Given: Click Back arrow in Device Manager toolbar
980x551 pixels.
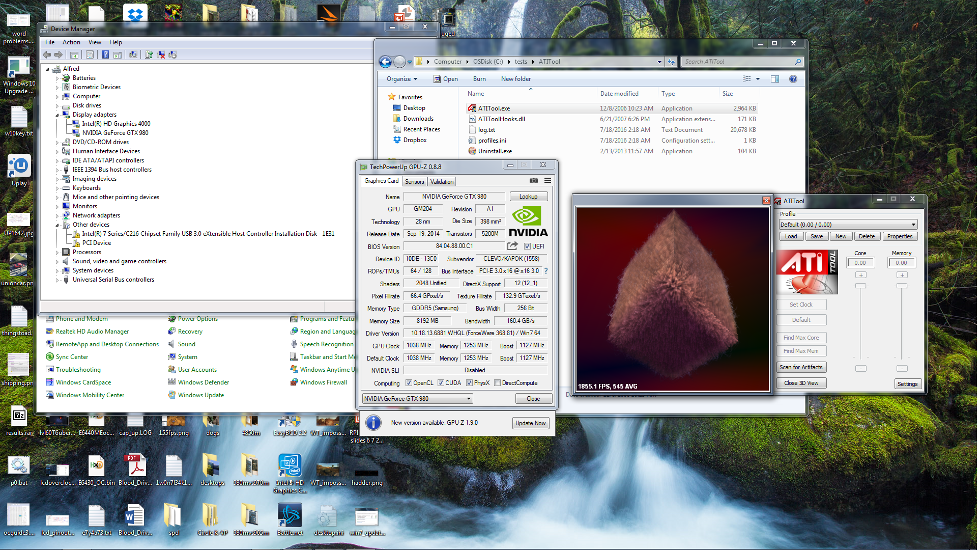Looking at the screenshot, I should (47, 55).
